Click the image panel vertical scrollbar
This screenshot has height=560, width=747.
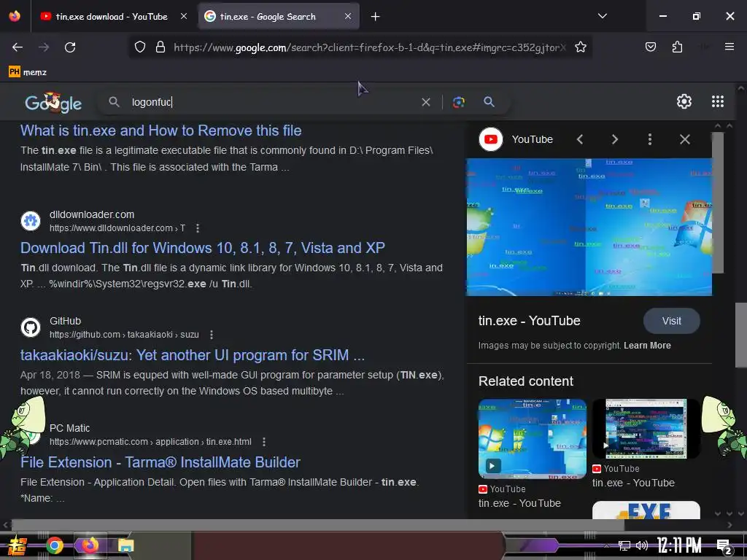coord(718,203)
